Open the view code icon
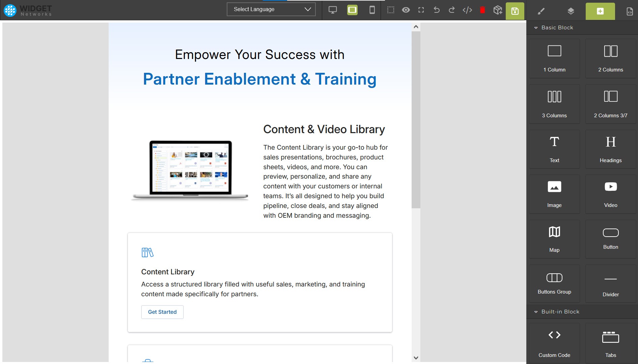Viewport: 638px width, 364px height. (467, 10)
